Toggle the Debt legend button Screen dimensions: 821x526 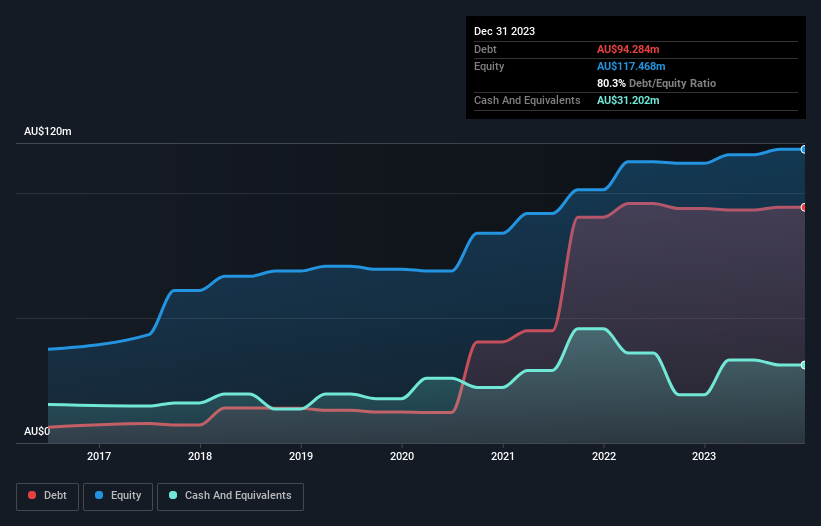[x=48, y=496]
